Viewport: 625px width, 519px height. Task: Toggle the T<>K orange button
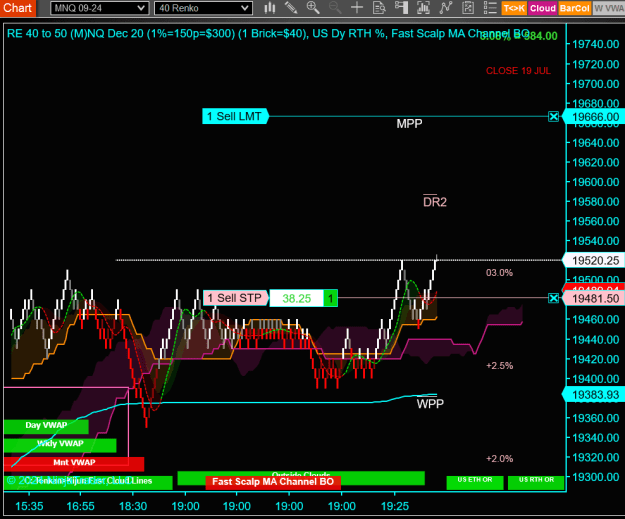514,8
